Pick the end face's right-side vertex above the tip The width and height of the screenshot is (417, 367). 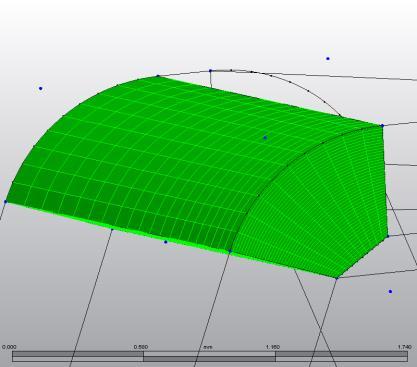[x=388, y=236]
